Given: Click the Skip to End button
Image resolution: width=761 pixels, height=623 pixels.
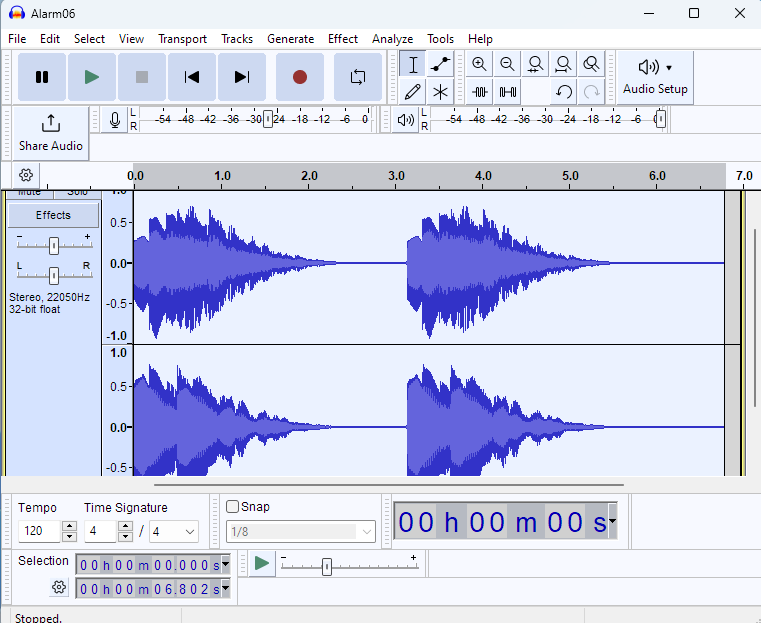Looking at the screenshot, I should [241, 77].
